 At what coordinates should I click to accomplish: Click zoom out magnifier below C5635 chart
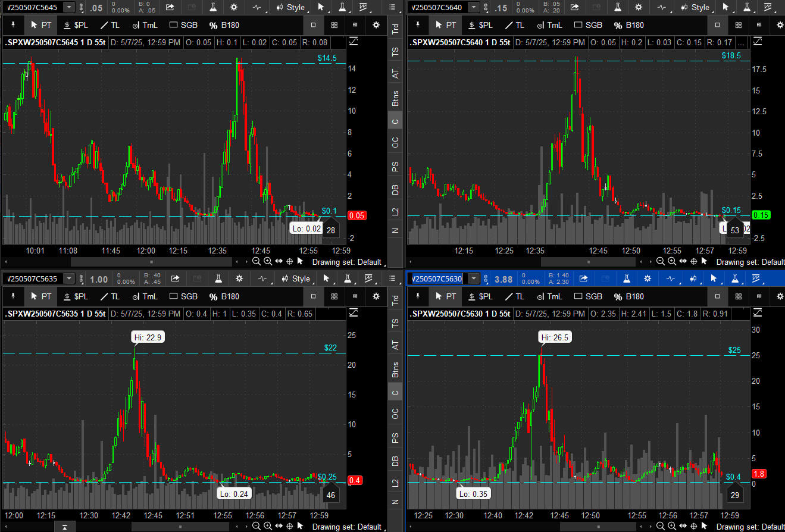click(x=257, y=526)
